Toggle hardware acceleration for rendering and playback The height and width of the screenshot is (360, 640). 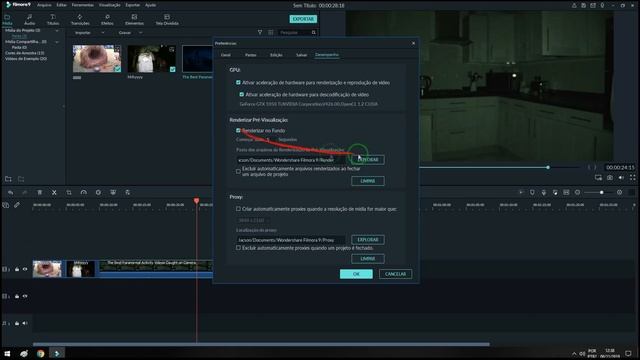tap(238, 82)
